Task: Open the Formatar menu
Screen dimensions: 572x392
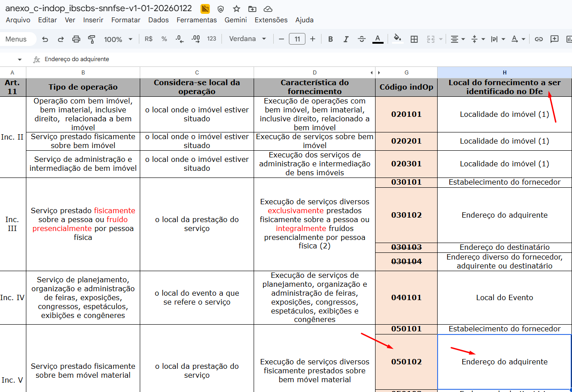Action: 126,20
